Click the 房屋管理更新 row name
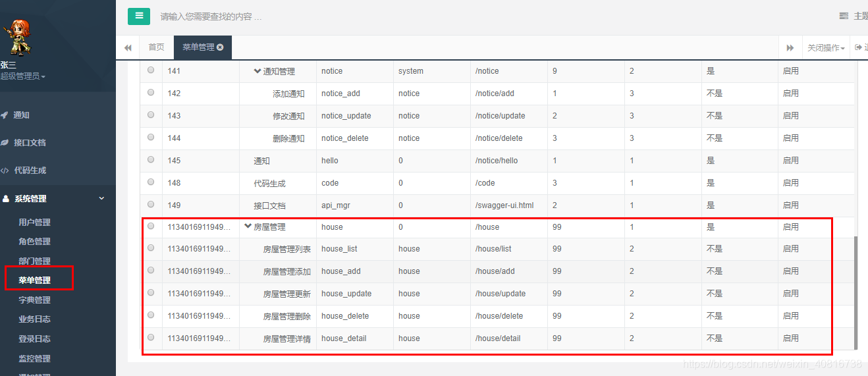The width and height of the screenshot is (868, 376). 287,294
